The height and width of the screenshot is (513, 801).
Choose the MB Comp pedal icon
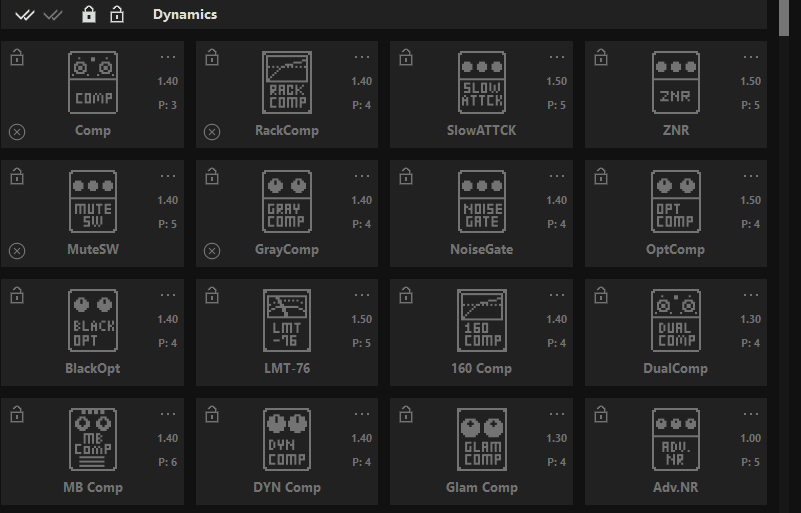click(93, 440)
